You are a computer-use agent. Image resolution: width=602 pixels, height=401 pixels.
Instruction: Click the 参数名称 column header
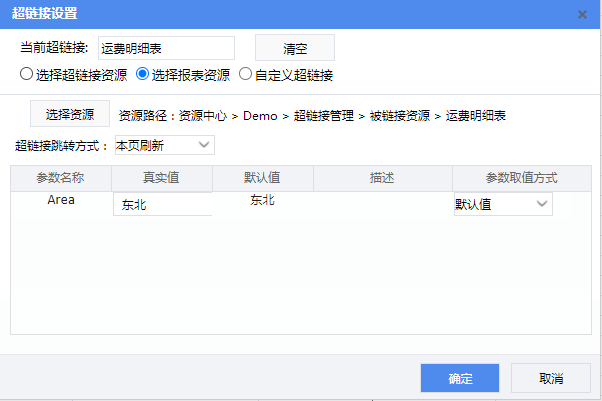coord(60,178)
